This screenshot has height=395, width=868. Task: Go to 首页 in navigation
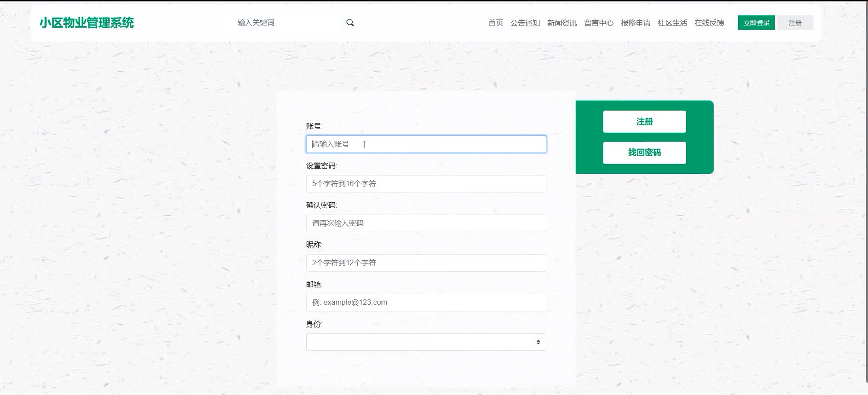495,23
